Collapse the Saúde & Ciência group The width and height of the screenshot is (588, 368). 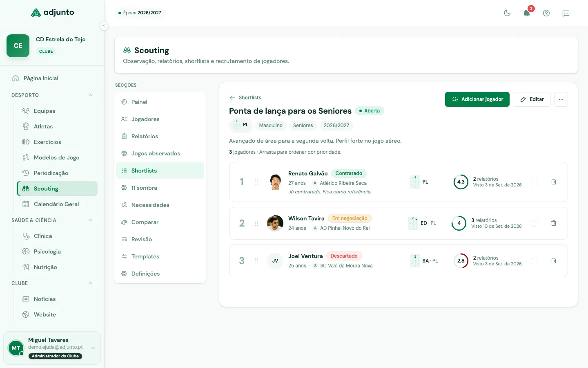point(90,220)
